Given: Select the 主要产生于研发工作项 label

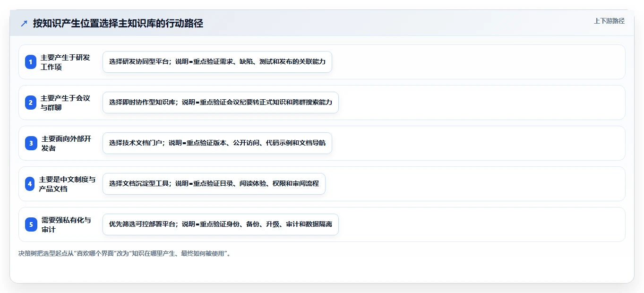Looking at the screenshot, I should click(65, 62).
